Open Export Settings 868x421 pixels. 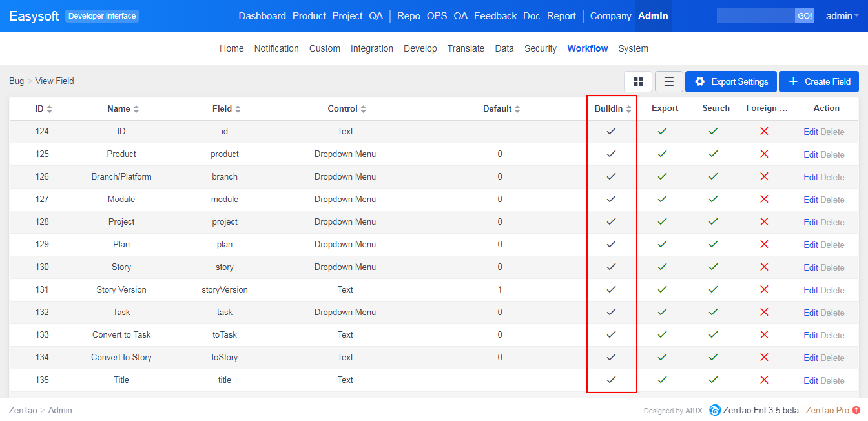pos(731,81)
